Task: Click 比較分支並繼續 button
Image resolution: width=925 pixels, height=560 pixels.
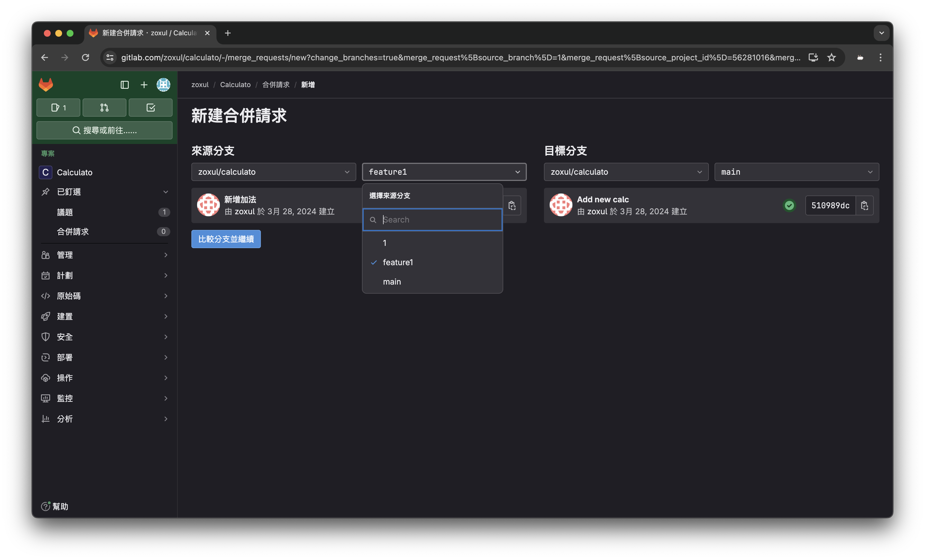Action: tap(226, 239)
